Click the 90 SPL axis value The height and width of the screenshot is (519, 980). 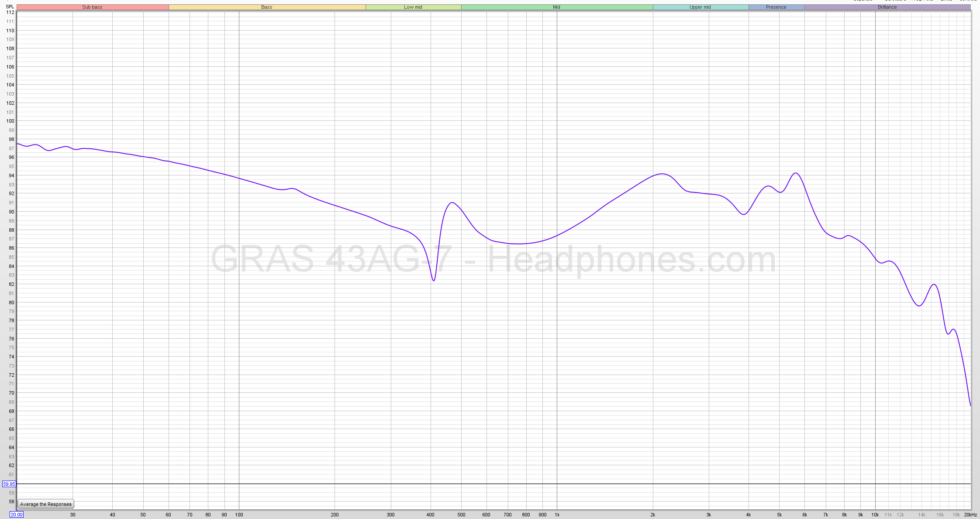pos(11,212)
